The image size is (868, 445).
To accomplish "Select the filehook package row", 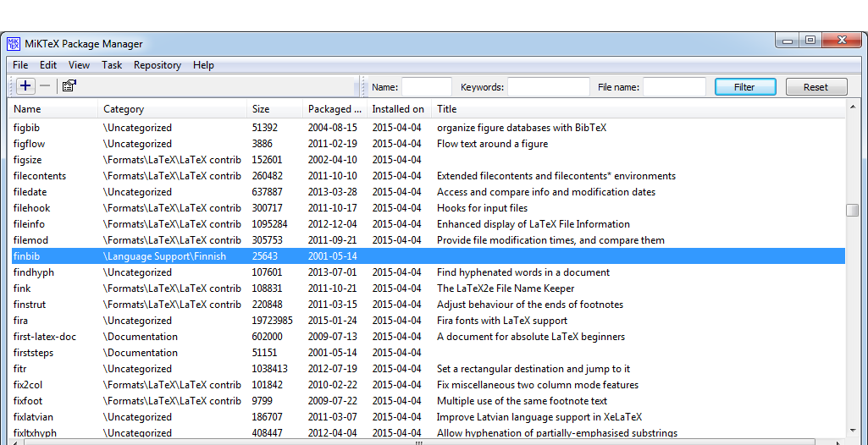I will 428,208.
